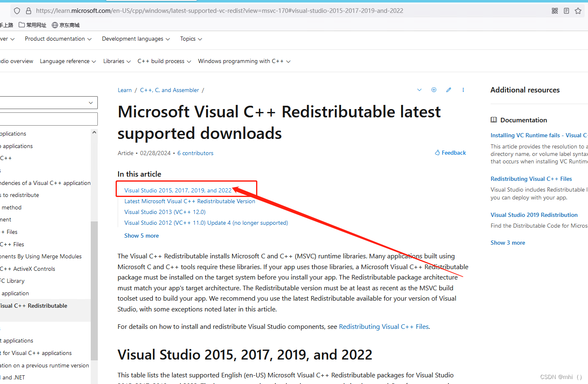Open the Product documentation menu

tap(58, 39)
